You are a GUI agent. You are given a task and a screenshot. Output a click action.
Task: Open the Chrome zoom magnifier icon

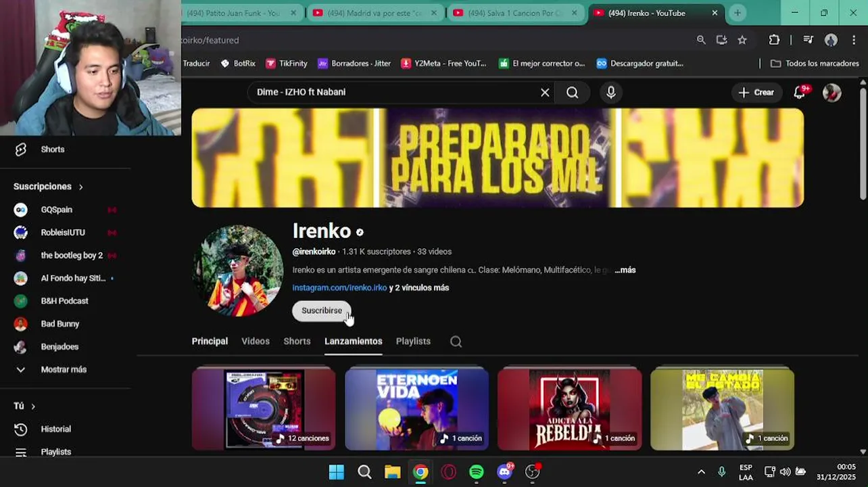pos(701,40)
